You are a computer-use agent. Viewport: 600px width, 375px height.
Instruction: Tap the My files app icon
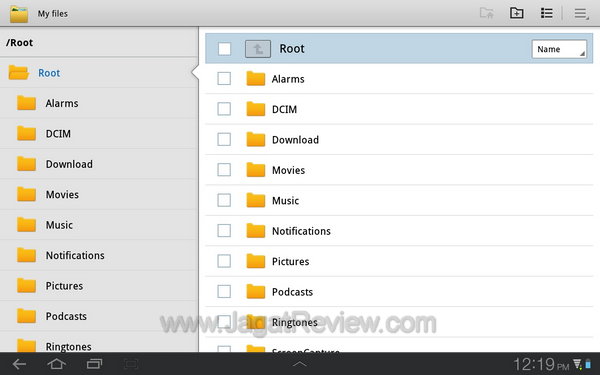pos(19,14)
